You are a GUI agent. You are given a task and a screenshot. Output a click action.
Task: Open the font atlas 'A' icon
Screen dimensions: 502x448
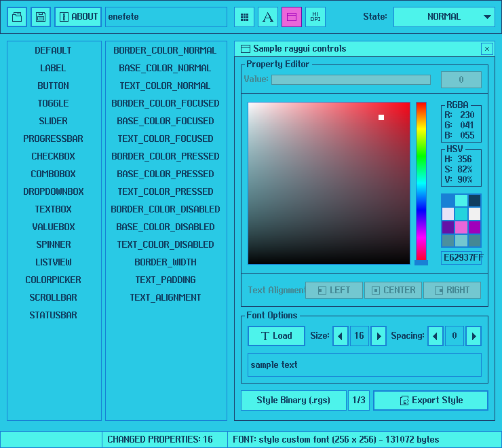pyautogui.click(x=268, y=17)
